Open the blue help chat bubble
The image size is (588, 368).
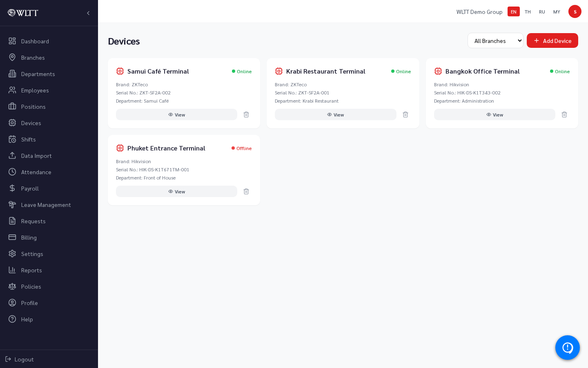pyautogui.click(x=568, y=348)
